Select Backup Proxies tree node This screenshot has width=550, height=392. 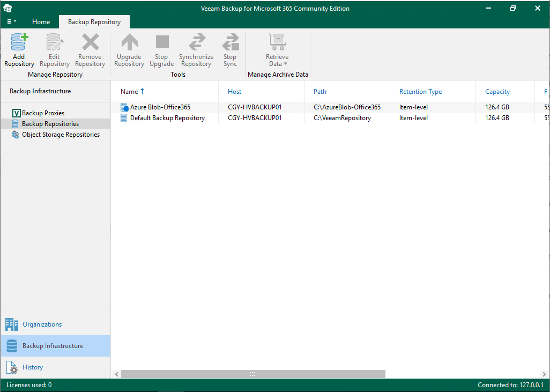[43, 113]
